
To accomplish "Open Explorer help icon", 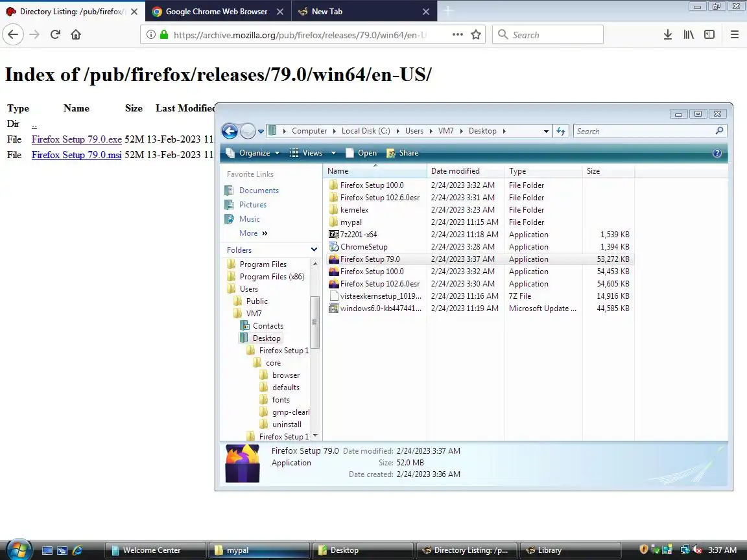I will pyautogui.click(x=717, y=153).
